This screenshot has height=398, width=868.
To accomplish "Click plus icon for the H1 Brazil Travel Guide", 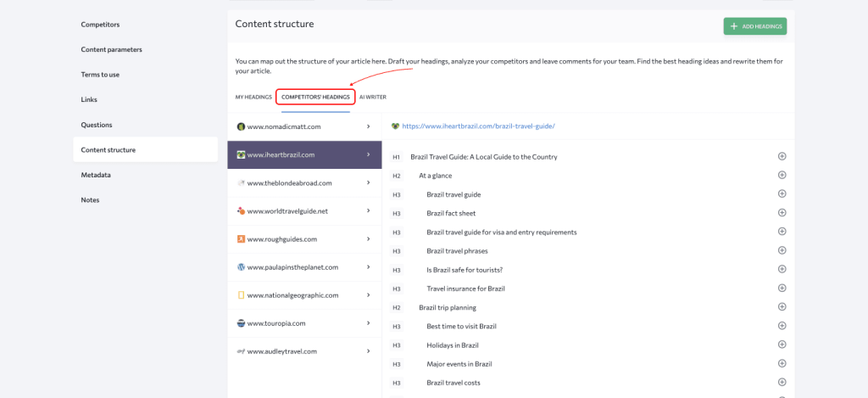I will tap(782, 156).
